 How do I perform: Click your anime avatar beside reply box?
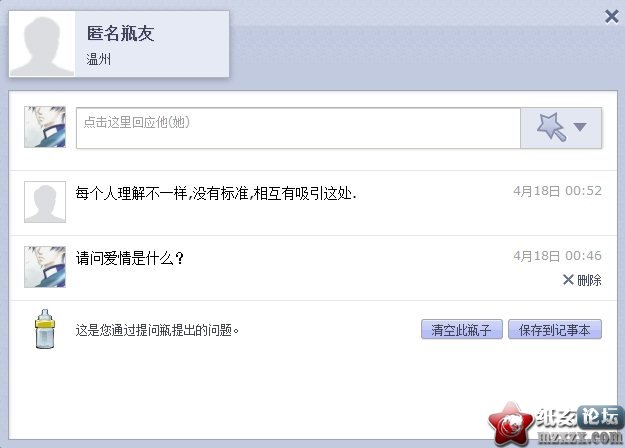coord(45,127)
